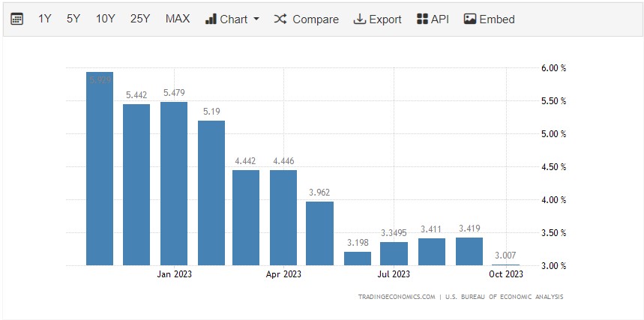The height and width of the screenshot is (320, 644).
Task: Click the bar labeled 5.19
Action: tap(211, 193)
